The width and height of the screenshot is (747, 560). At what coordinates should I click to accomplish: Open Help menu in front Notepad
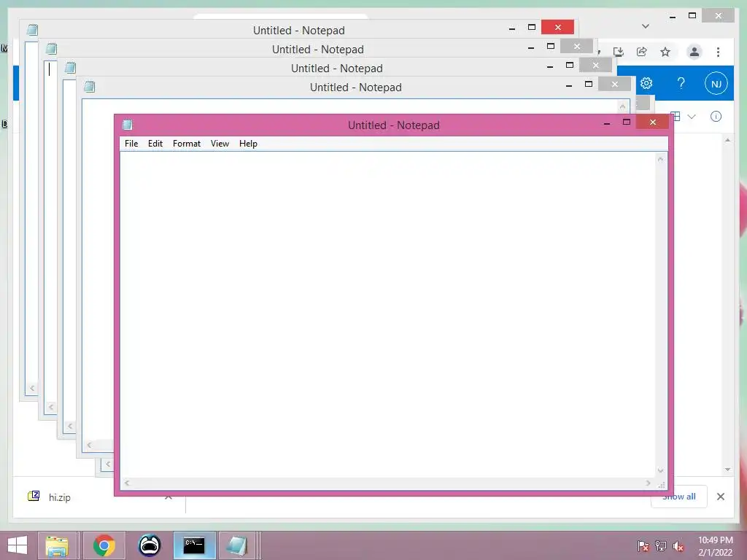pos(248,144)
